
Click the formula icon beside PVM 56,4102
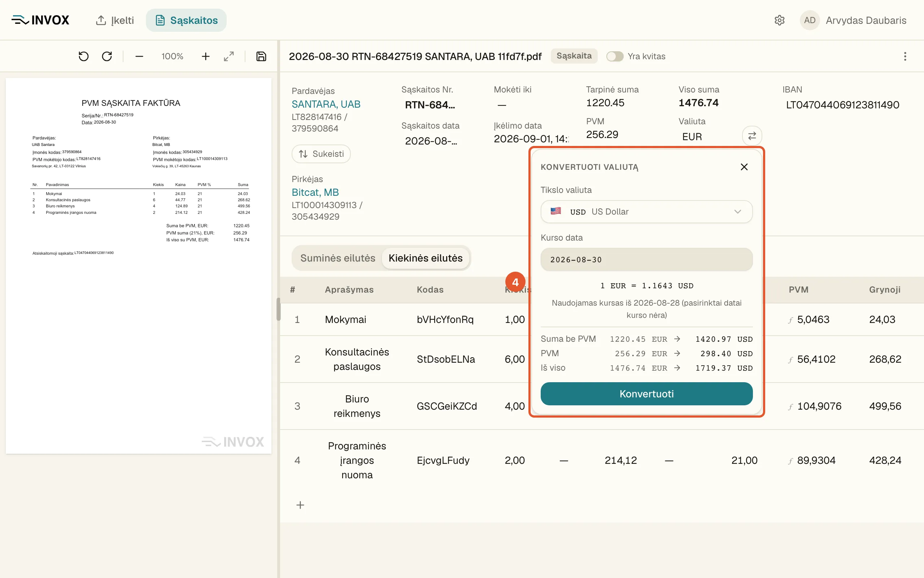pyautogui.click(x=791, y=360)
